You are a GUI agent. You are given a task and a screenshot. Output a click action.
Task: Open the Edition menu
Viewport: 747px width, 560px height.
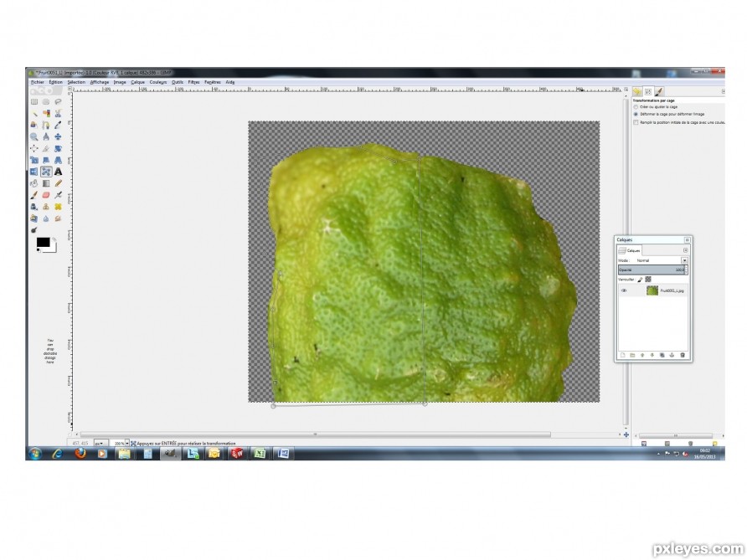click(x=56, y=82)
